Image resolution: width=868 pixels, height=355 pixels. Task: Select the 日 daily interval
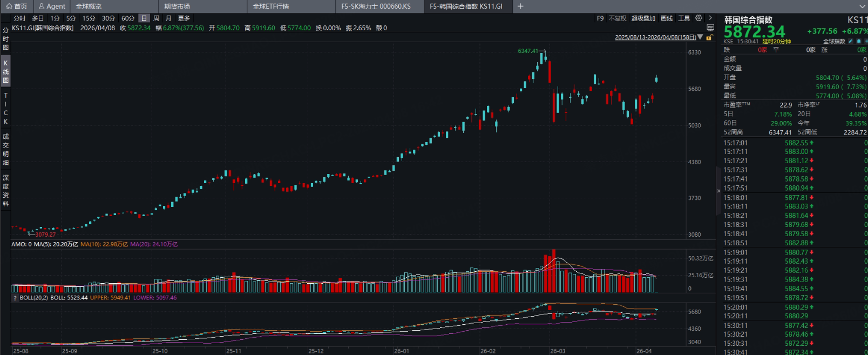[144, 18]
